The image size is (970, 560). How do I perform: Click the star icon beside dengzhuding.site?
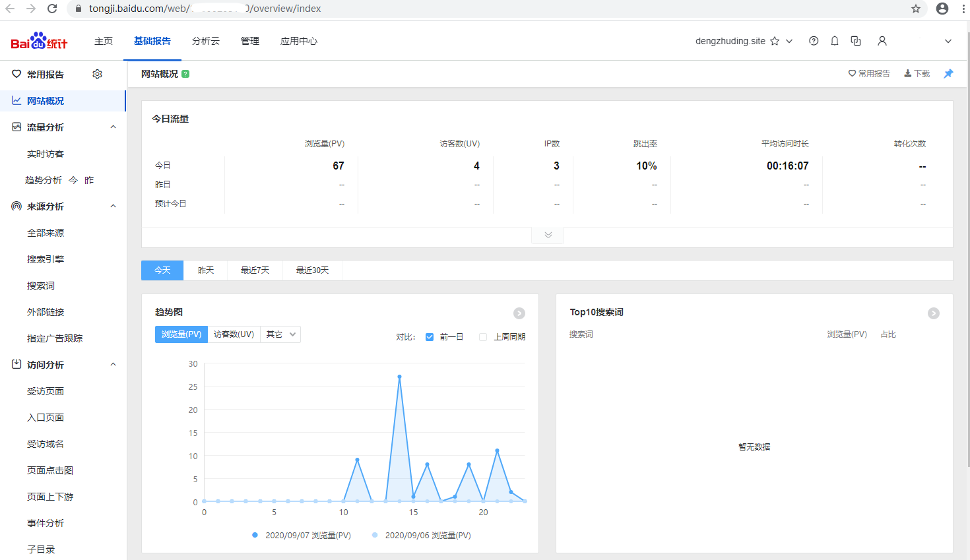tap(775, 41)
